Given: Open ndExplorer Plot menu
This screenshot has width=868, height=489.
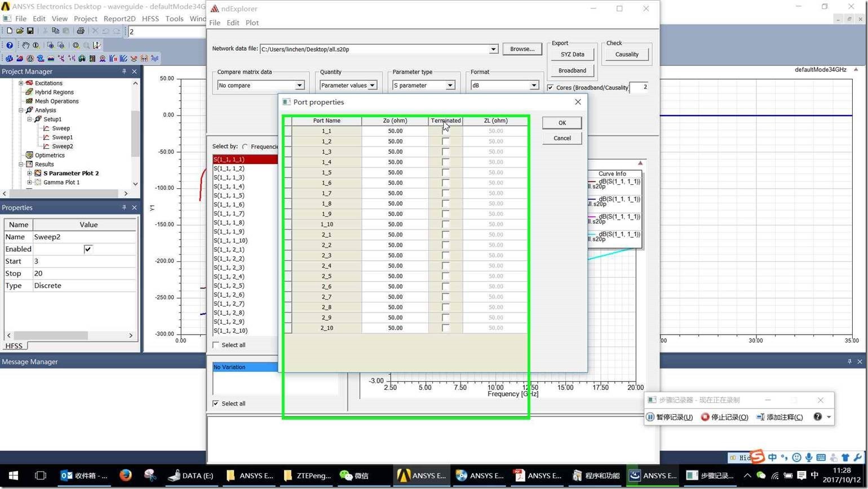Looking at the screenshot, I should click(252, 23).
